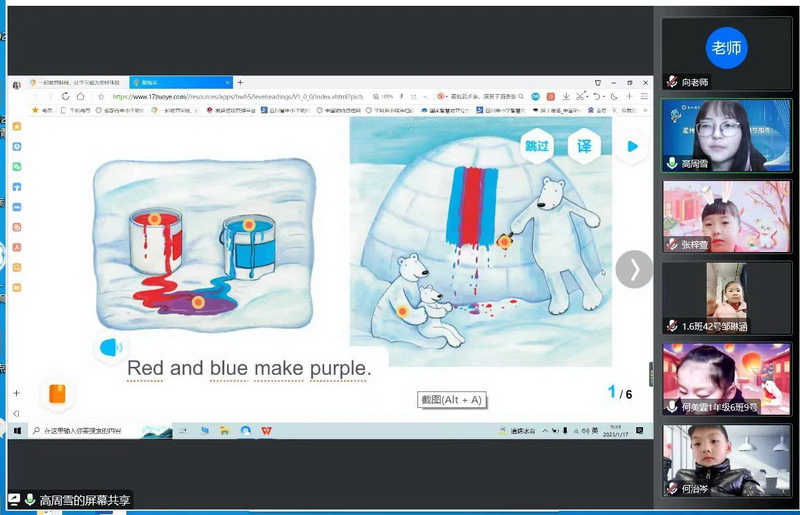Click the 跳过 (skip) button
The width and height of the screenshot is (800, 515).
click(537, 146)
